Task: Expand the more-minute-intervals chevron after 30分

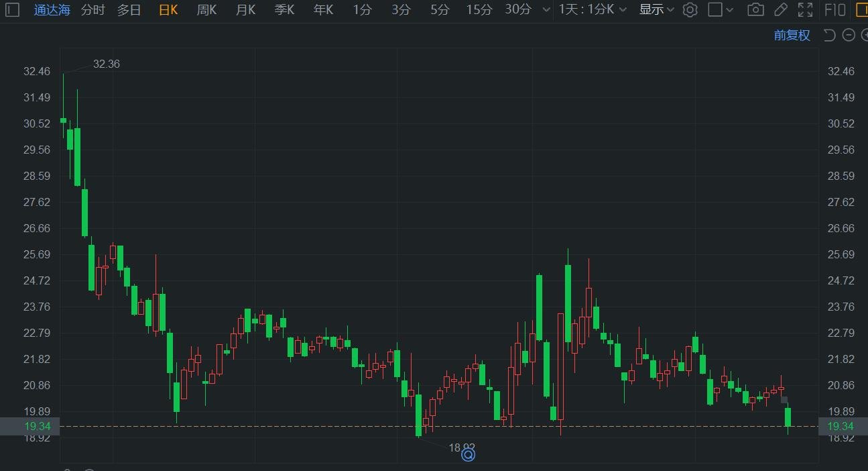Action: pos(546,9)
